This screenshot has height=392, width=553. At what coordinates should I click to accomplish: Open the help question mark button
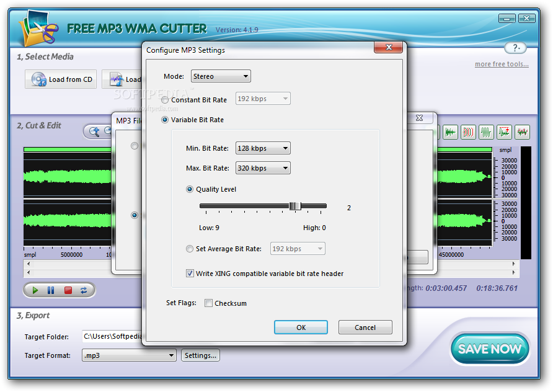(x=516, y=48)
